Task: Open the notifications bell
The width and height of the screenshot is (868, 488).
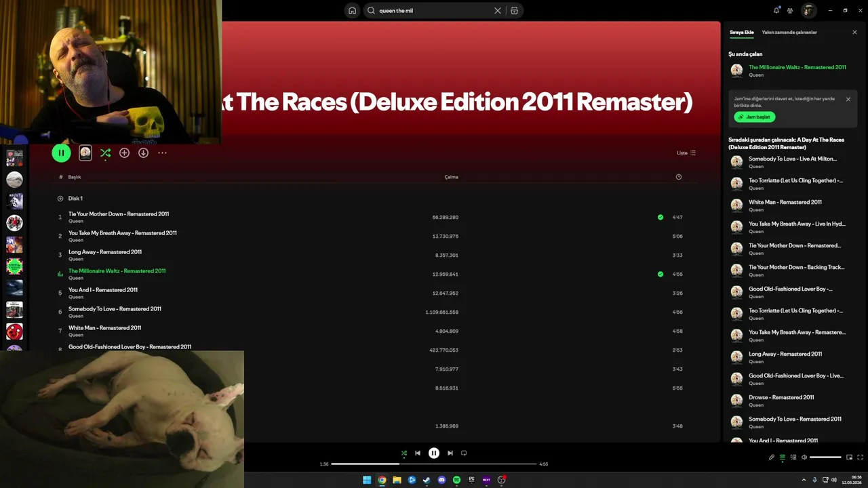Action: (x=776, y=10)
